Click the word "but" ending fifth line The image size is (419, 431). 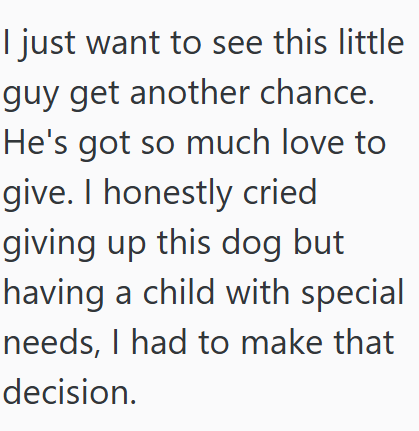[x=318, y=242]
